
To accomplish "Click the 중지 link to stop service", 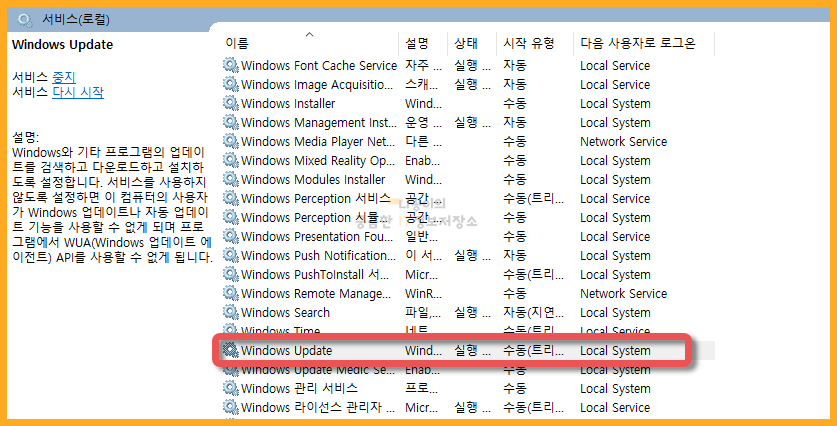I will click(64, 77).
